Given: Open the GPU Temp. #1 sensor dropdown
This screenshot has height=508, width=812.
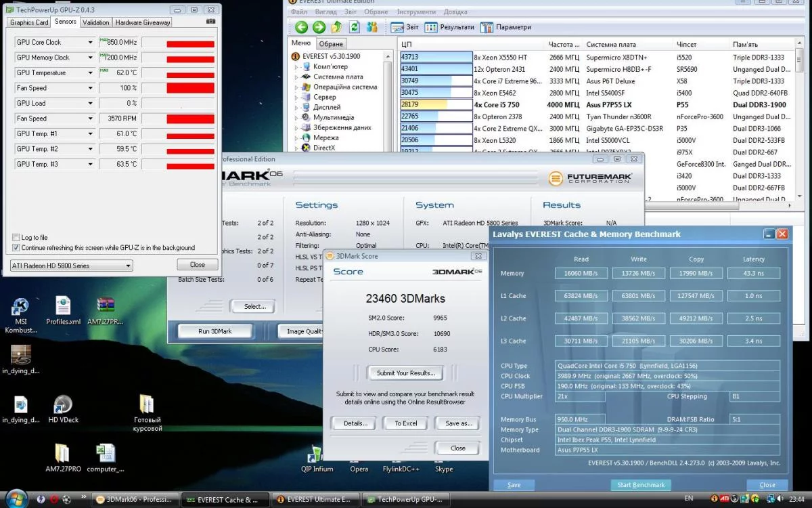Looking at the screenshot, I should [91, 133].
